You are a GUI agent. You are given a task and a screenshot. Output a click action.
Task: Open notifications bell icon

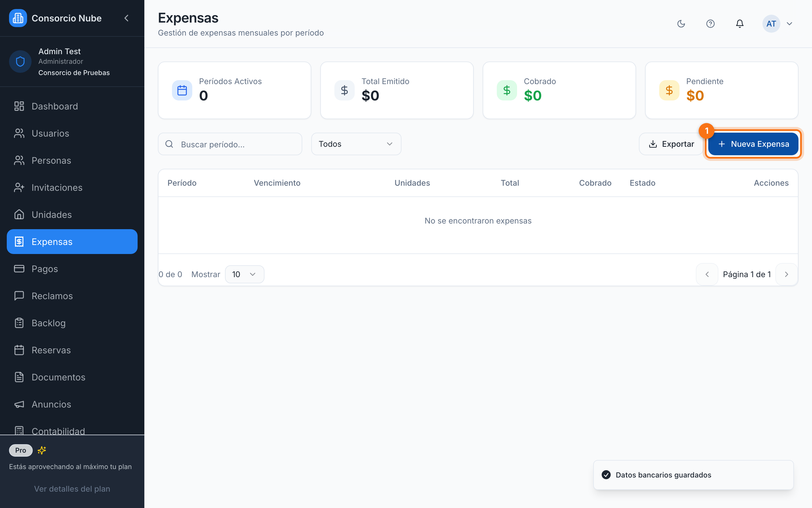click(x=740, y=23)
